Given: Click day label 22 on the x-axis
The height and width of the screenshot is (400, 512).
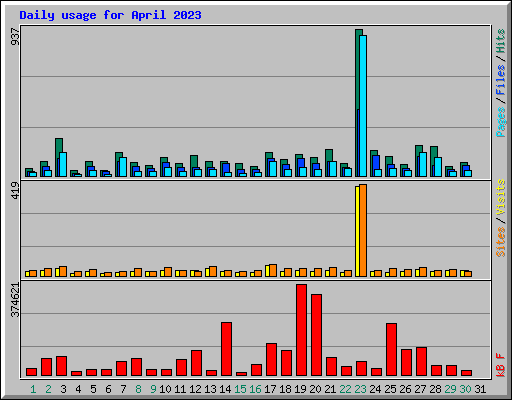Looking at the screenshot, I should [x=345, y=389].
